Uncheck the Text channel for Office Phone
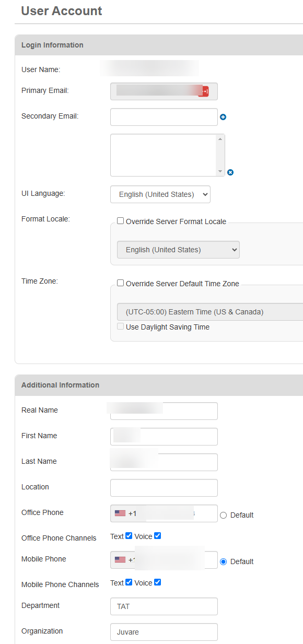This screenshot has width=303, height=644. [x=127, y=535]
